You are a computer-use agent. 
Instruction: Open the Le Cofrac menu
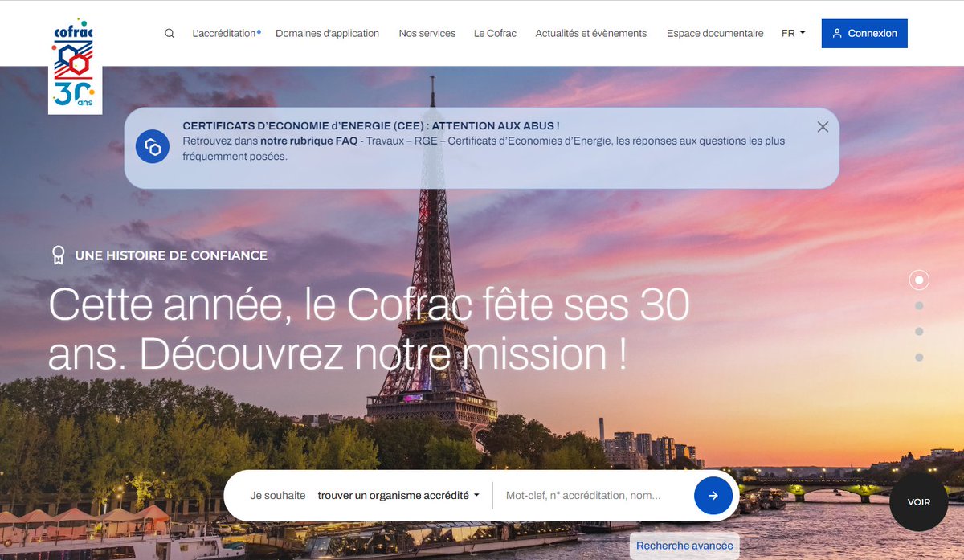495,34
